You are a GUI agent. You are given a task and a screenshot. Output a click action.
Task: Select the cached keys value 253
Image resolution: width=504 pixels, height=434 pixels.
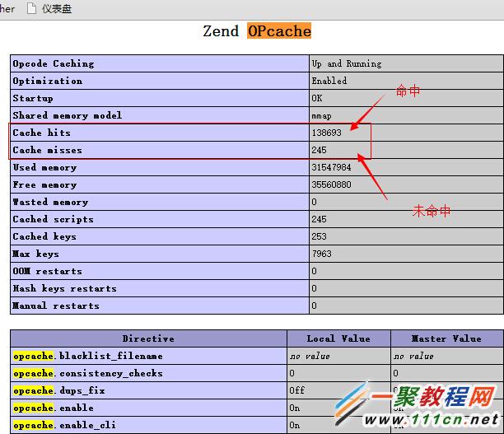(x=319, y=236)
